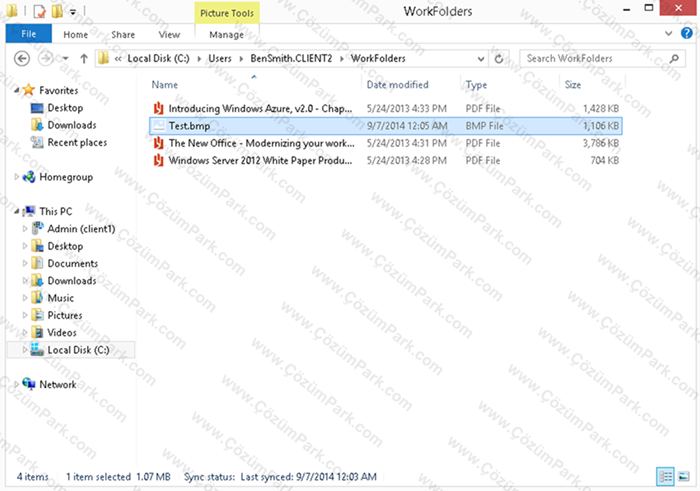The width and height of the screenshot is (700, 491).
Task: Open the Pictures folder
Action: tap(65, 316)
